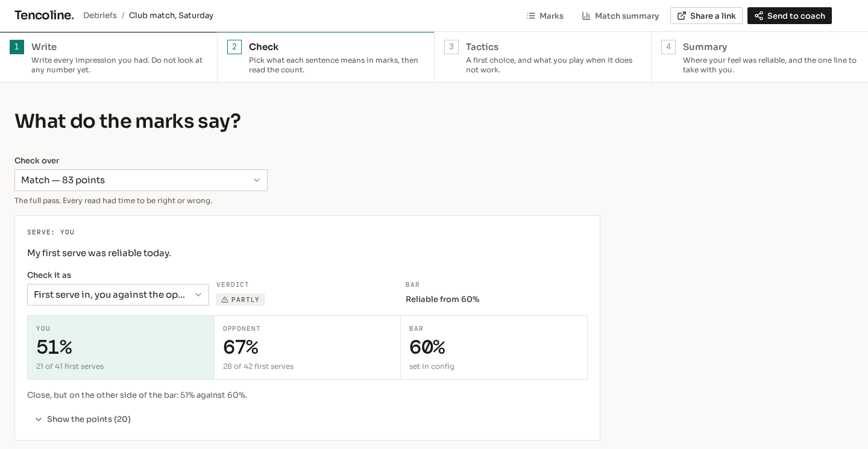The width and height of the screenshot is (868, 449).
Task: Click the Send to coach share icon
Action: click(759, 16)
